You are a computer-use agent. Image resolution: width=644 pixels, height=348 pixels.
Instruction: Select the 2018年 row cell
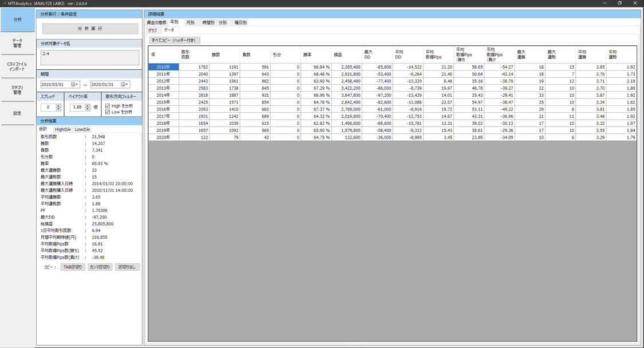click(164, 123)
